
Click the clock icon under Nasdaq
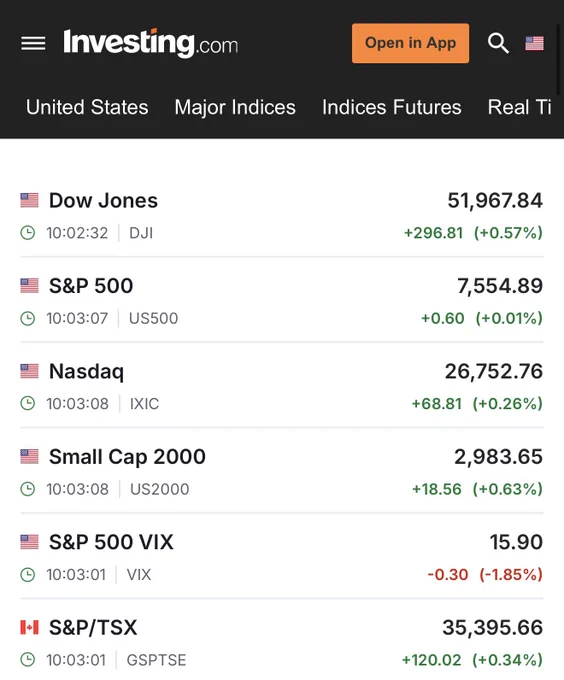tap(28, 403)
